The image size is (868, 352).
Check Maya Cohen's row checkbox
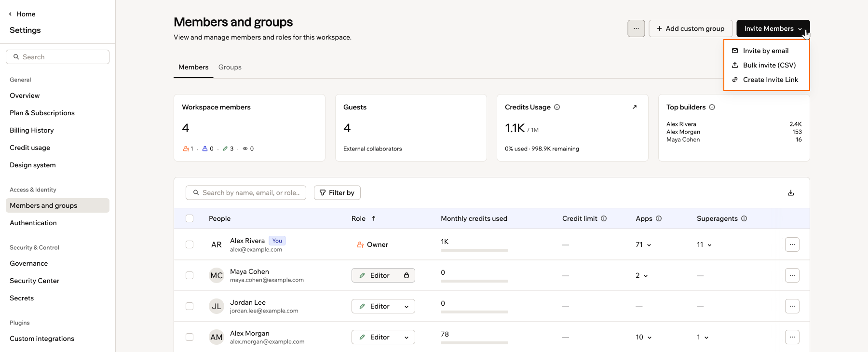[190, 275]
